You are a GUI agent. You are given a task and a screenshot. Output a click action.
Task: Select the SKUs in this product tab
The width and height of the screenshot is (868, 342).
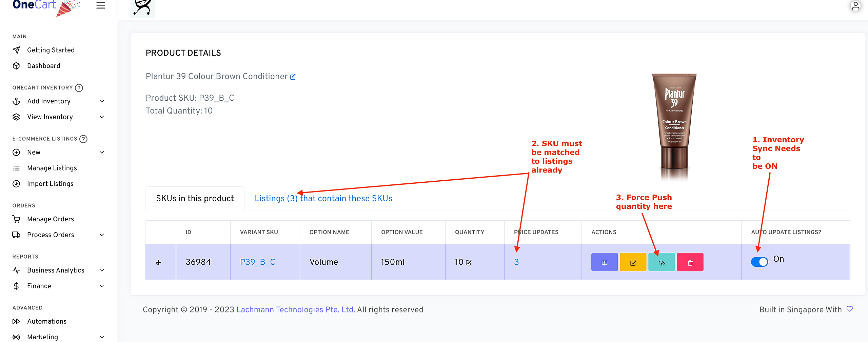point(195,198)
